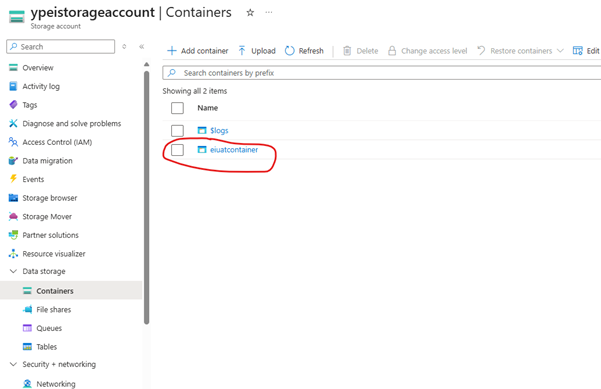The image size is (601, 389).
Task: Click the Storage browser icon
Action: pyautogui.click(x=13, y=198)
